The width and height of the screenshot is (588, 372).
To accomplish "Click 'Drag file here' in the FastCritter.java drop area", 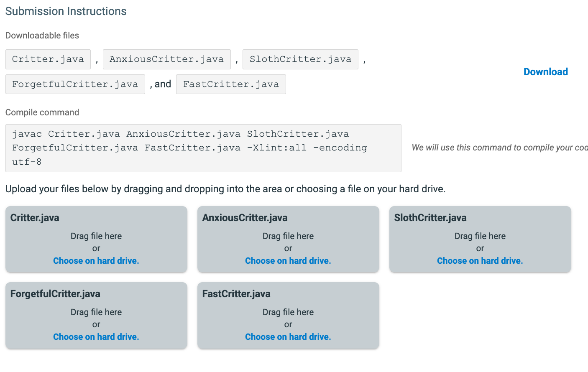I will [x=288, y=312].
